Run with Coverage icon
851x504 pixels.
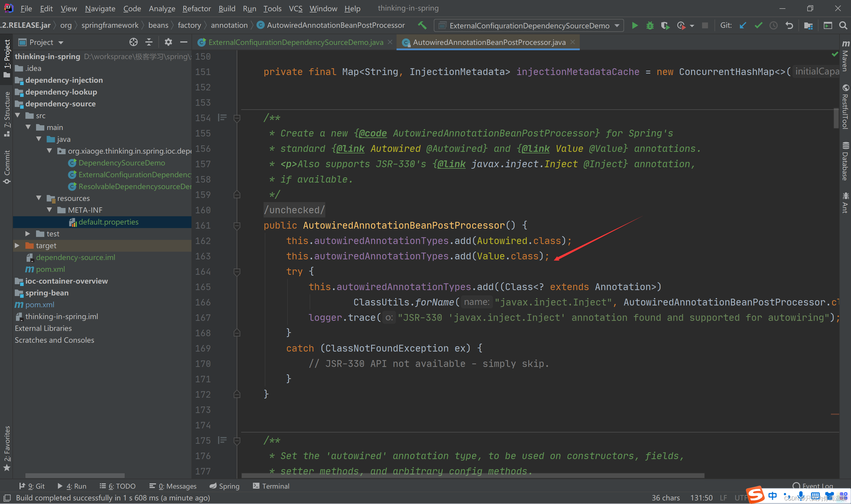pos(665,25)
